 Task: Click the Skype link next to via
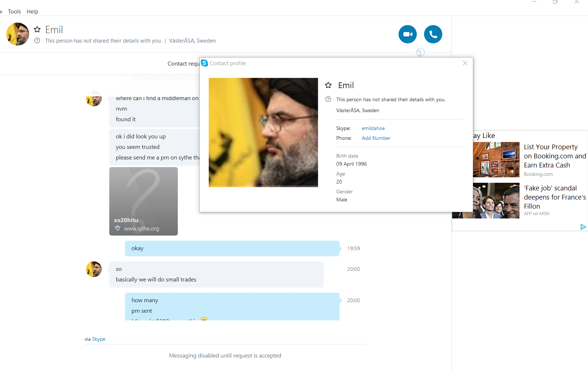[x=99, y=339]
